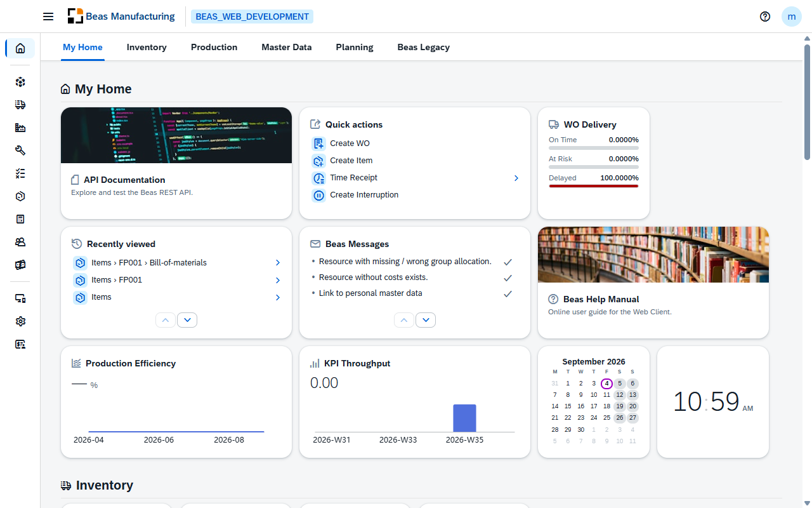Click the 'September 2026' calendar heading
The width and height of the screenshot is (812, 508).
coord(594,361)
